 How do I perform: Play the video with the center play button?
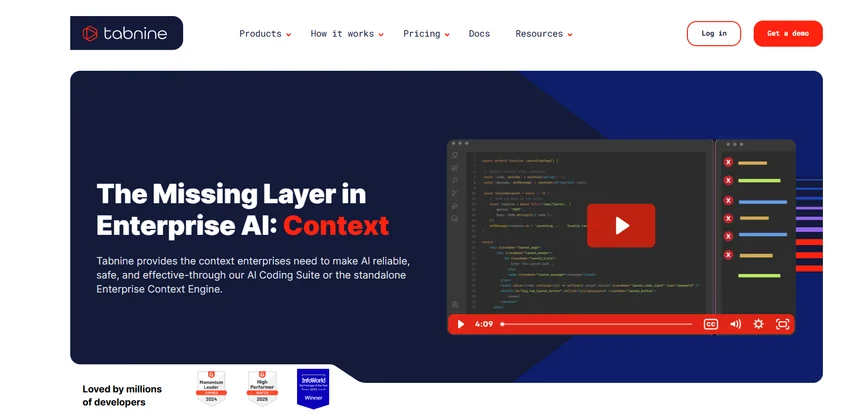621,226
